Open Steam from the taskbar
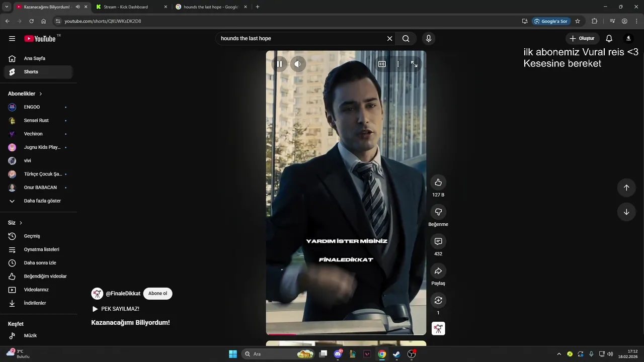The height and width of the screenshot is (362, 644). pos(396,354)
